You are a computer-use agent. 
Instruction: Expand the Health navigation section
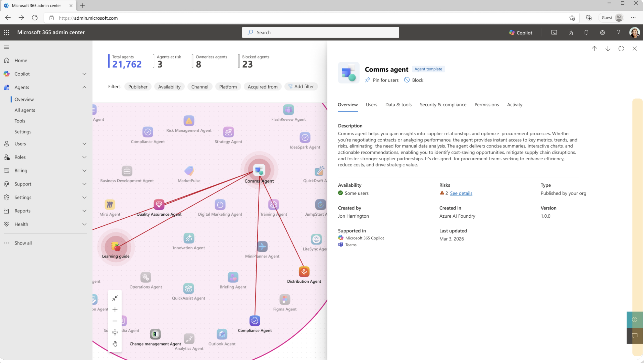click(84, 224)
